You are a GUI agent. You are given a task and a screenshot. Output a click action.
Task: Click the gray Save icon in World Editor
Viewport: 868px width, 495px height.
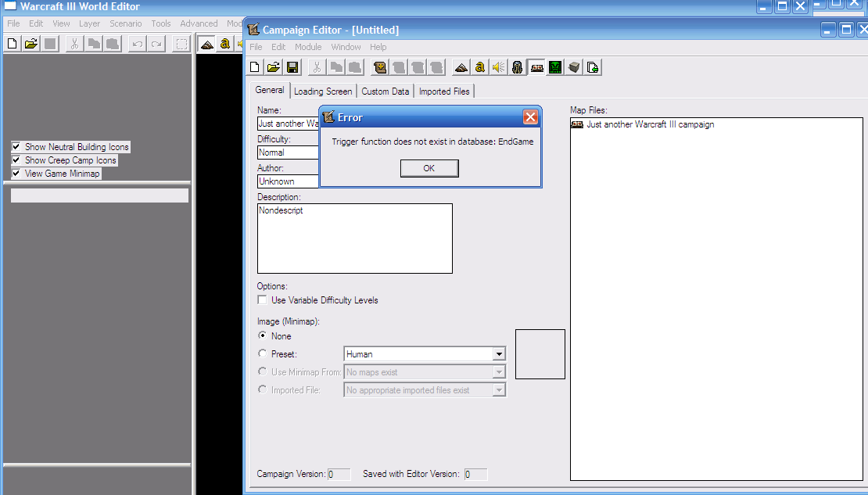coord(50,44)
